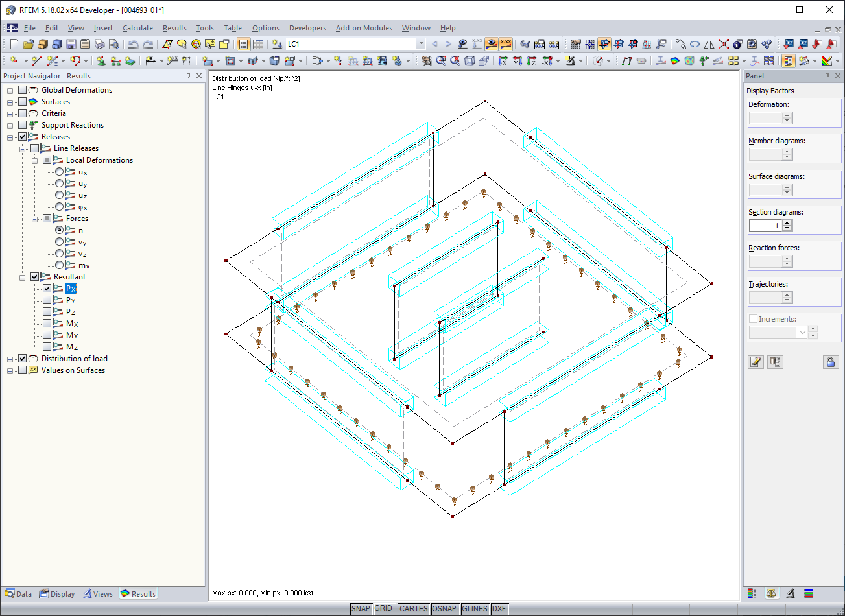Click the edit notepad icon in Panel

point(756,362)
